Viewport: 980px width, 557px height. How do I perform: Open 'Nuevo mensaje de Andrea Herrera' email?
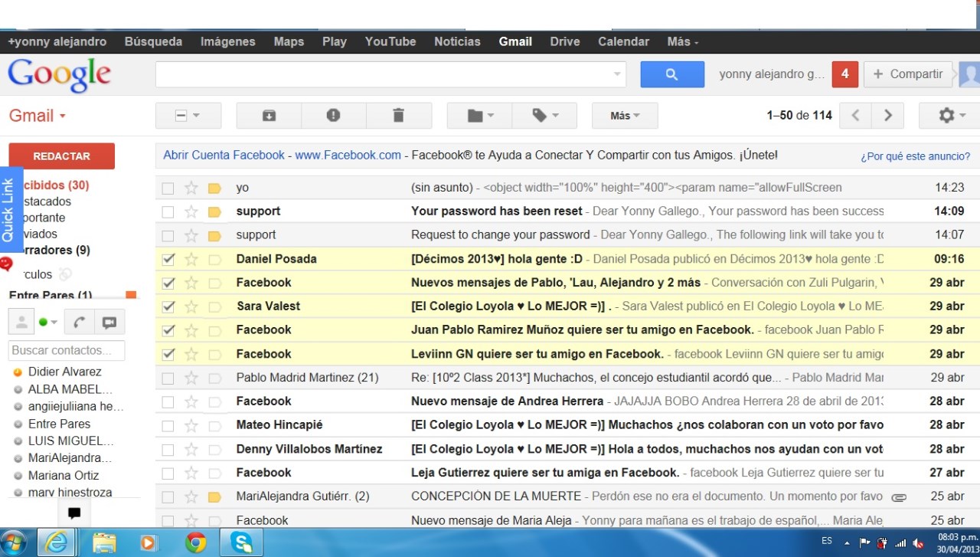click(x=507, y=401)
